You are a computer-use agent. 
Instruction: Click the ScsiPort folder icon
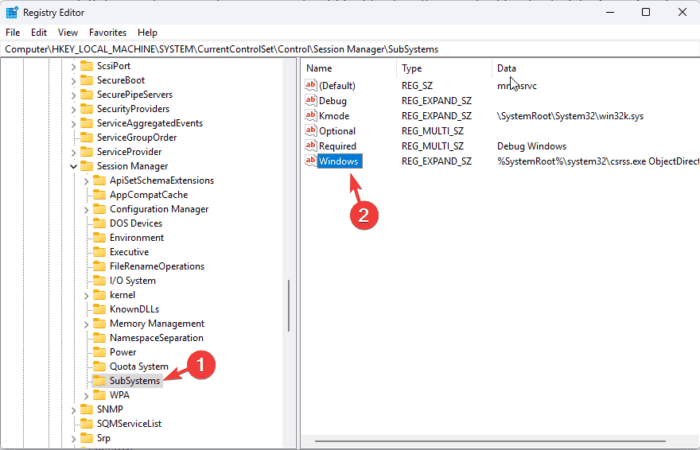coord(86,66)
